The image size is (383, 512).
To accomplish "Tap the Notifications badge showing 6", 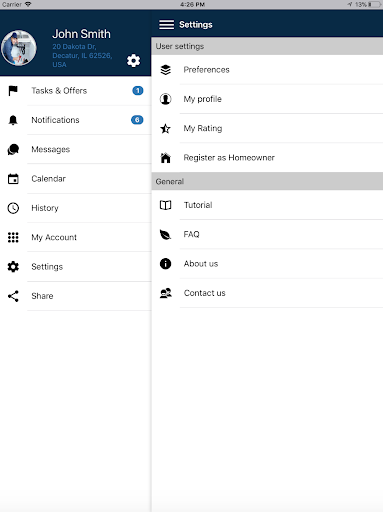I will (137, 120).
